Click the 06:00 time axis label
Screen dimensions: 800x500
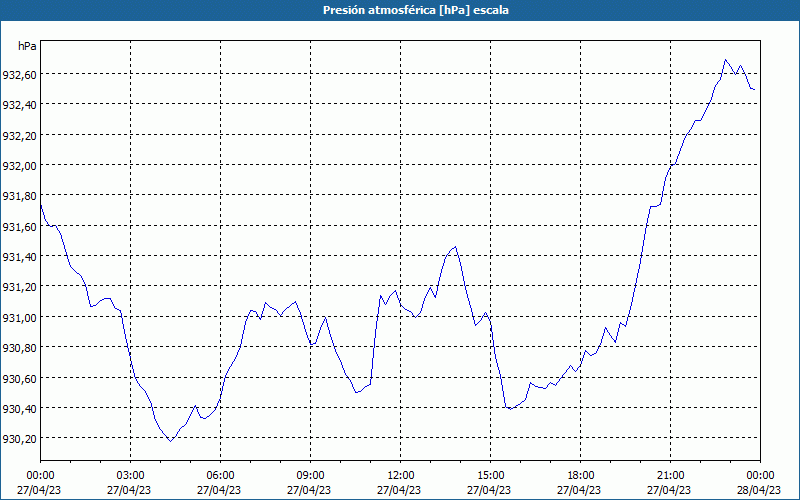pos(220,476)
